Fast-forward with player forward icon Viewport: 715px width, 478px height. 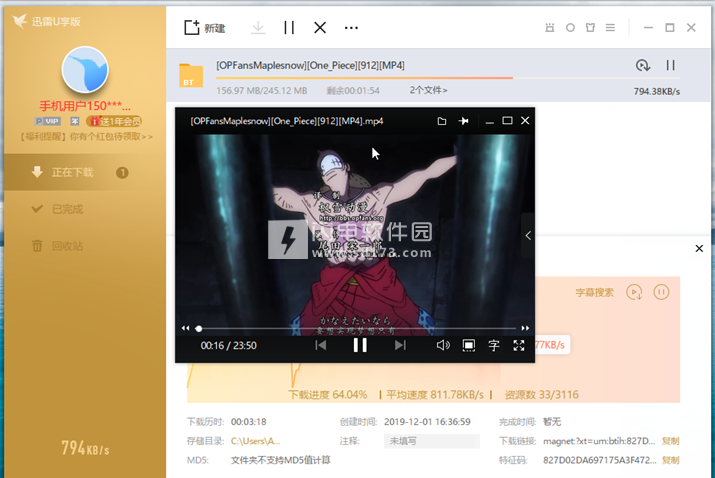[x=525, y=328]
